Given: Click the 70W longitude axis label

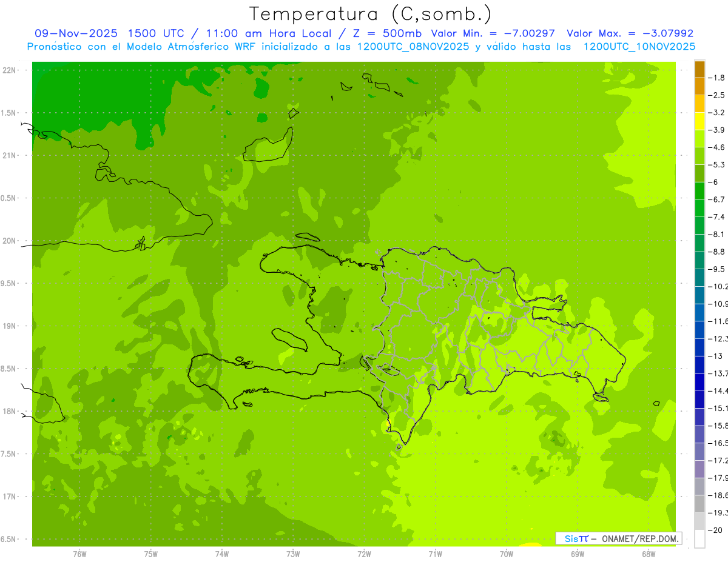Looking at the screenshot, I should point(506,554).
